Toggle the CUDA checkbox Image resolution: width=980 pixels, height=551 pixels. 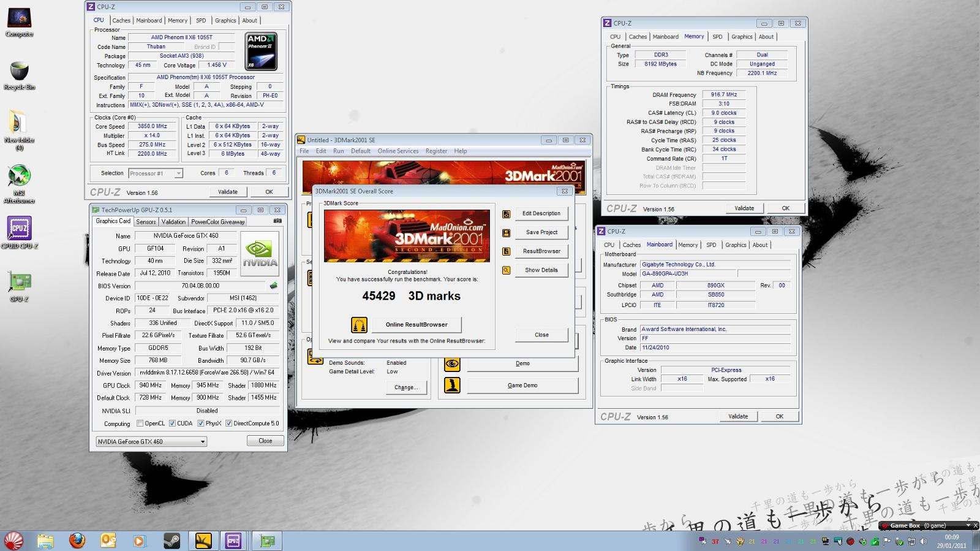172,424
